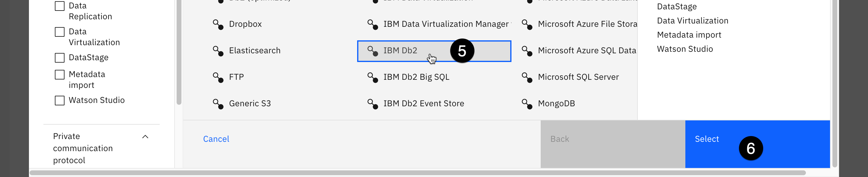Click Watson Studio in the details panel

point(685,49)
